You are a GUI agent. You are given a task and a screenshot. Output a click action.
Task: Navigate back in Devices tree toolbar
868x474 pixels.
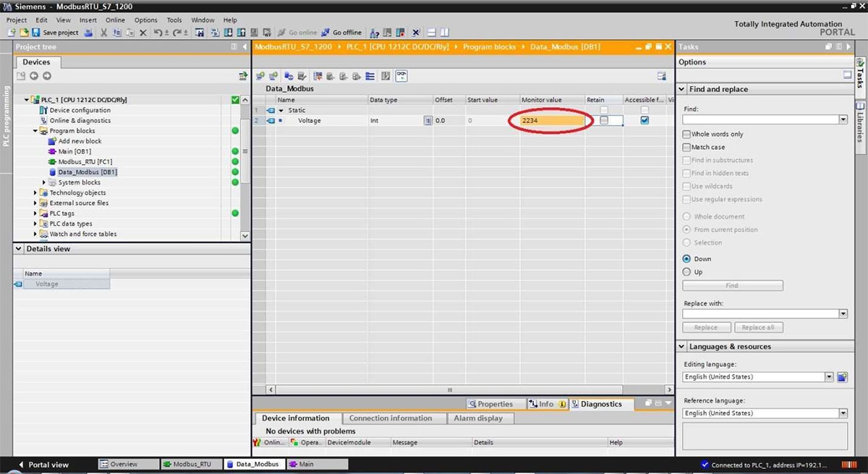click(x=34, y=76)
